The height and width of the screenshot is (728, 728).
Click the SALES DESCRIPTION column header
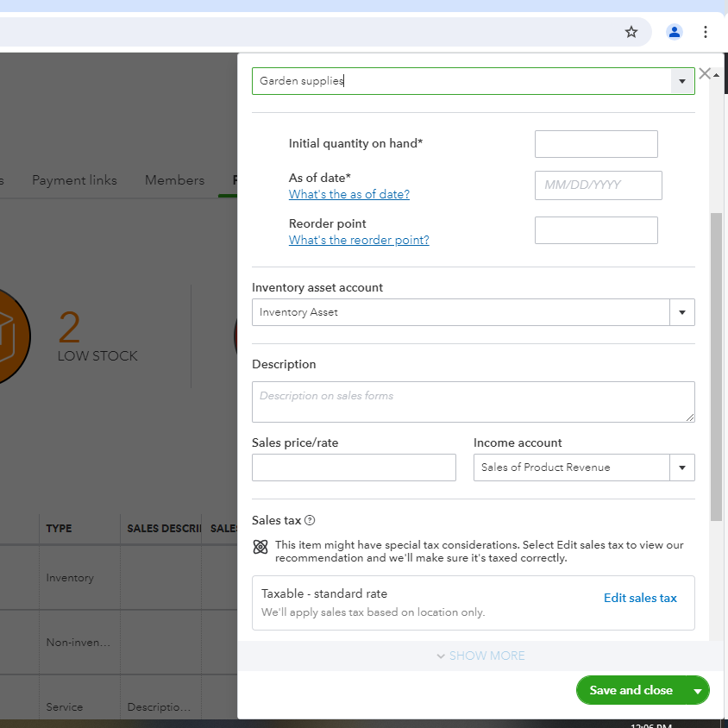[164, 529]
